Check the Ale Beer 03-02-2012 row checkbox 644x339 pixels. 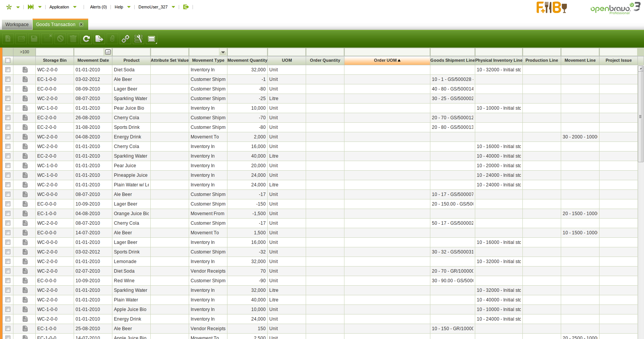point(8,79)
